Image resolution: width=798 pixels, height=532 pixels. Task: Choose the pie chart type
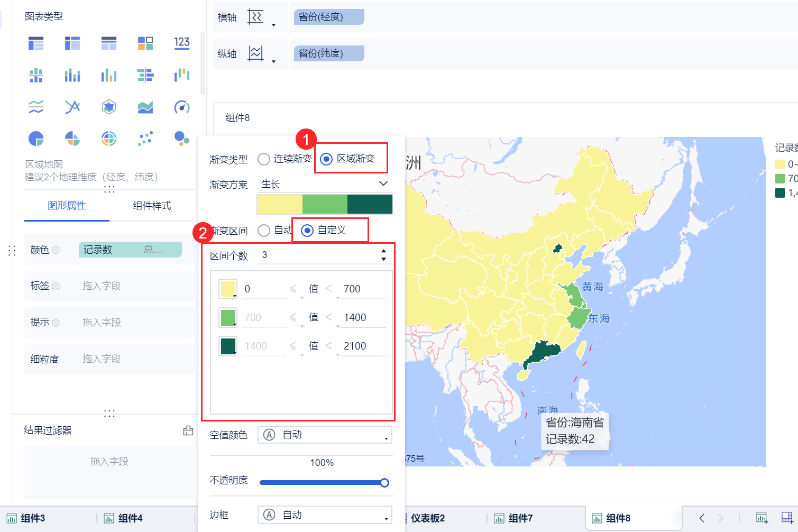click(x=36, y=139)
